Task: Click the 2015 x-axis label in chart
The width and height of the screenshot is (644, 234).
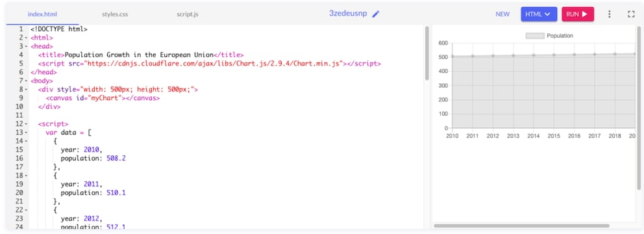Action: [554, 136]
